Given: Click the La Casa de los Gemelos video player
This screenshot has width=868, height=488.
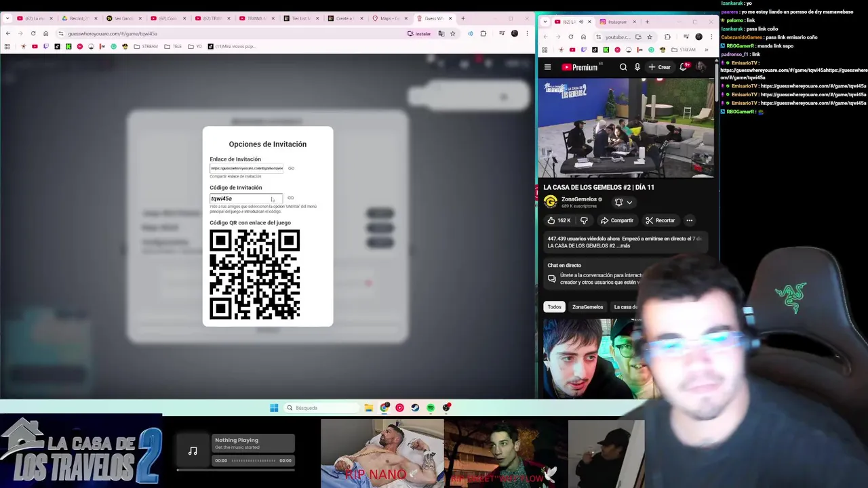Looking at the screenshot, I should pyautogui.click(x=626, y=128).
